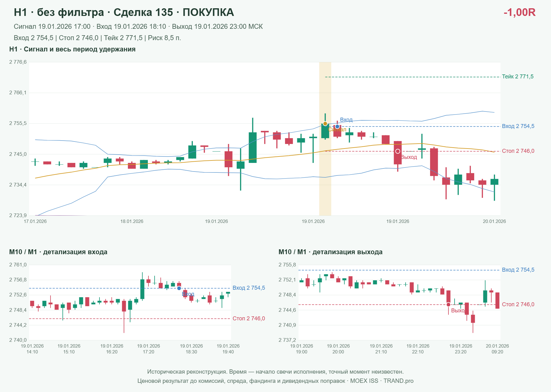Click 'Стоп 2 746,0' label in exit detail chart
This screenshot has width=551, height=392.
click(518, 304)
